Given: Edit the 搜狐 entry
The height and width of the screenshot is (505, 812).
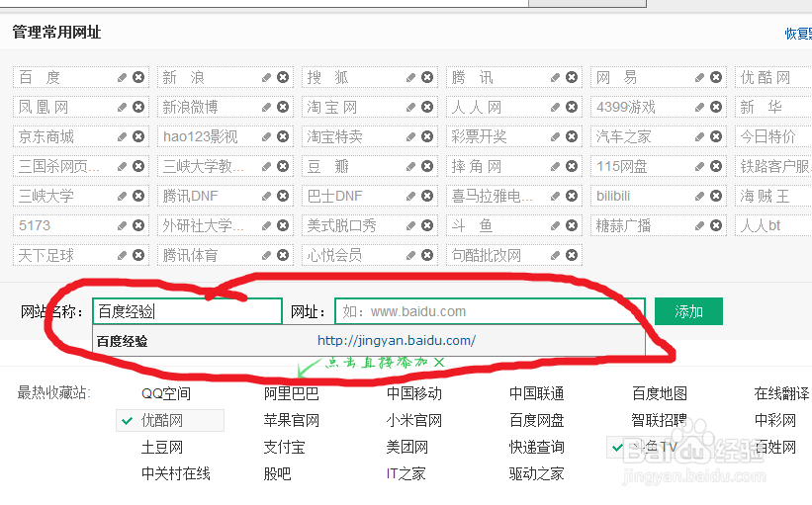Looking at the screenshot, I should tap(411, 78).
